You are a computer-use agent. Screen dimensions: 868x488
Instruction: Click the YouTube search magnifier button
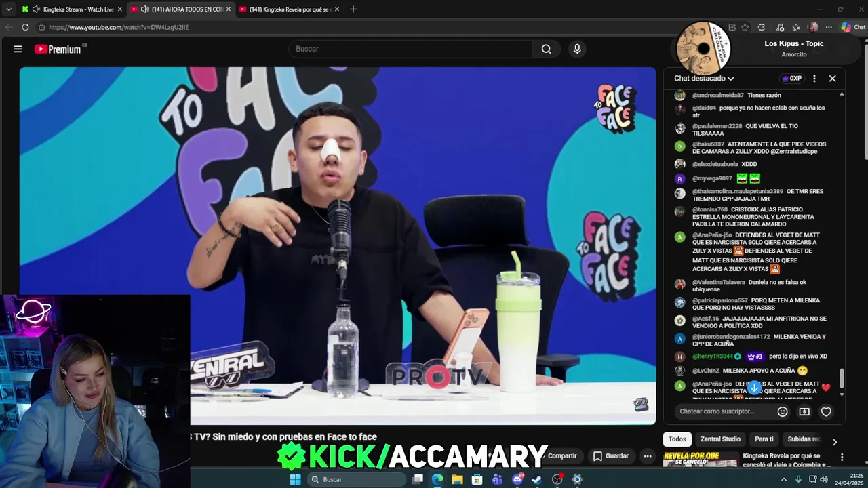[546, 49]
